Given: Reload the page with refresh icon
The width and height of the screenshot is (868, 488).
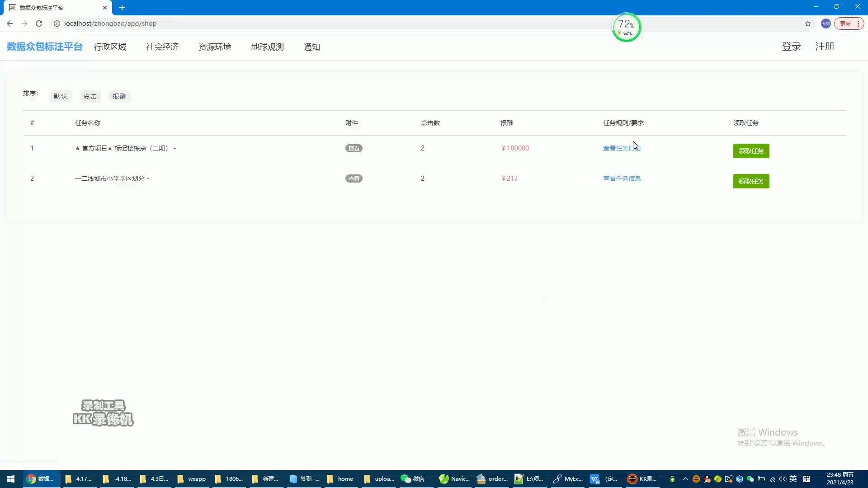Looking at the screenshot, I should point(39,23).
